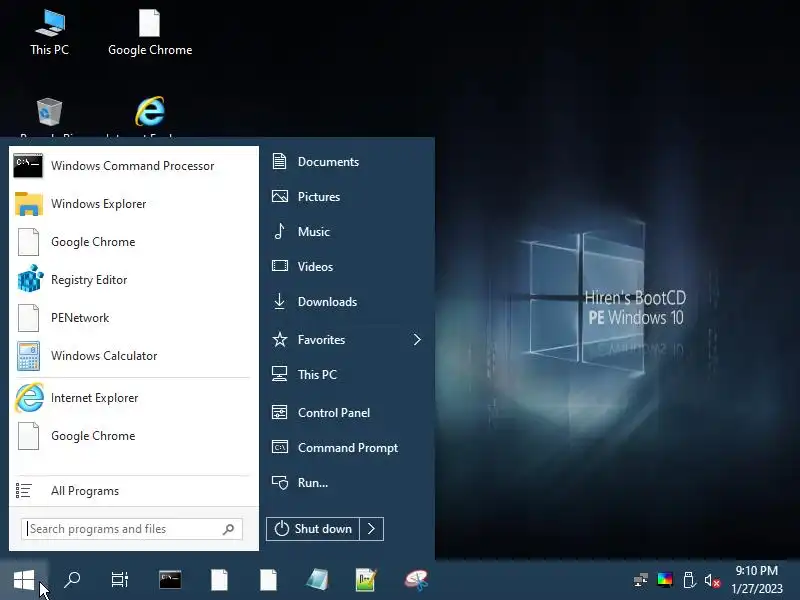The image size is (800, 600).
Task: Click the Control Panel sliders icon
Action: pos(280,412)
